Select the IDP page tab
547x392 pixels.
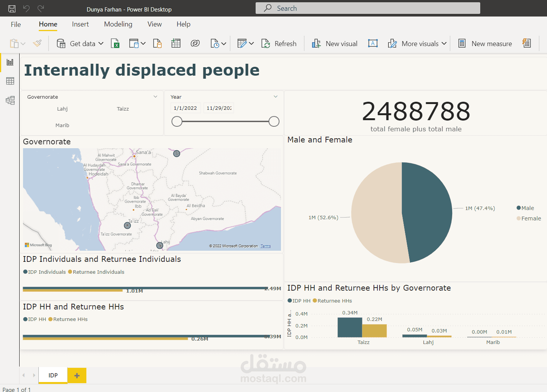(53, 375)
